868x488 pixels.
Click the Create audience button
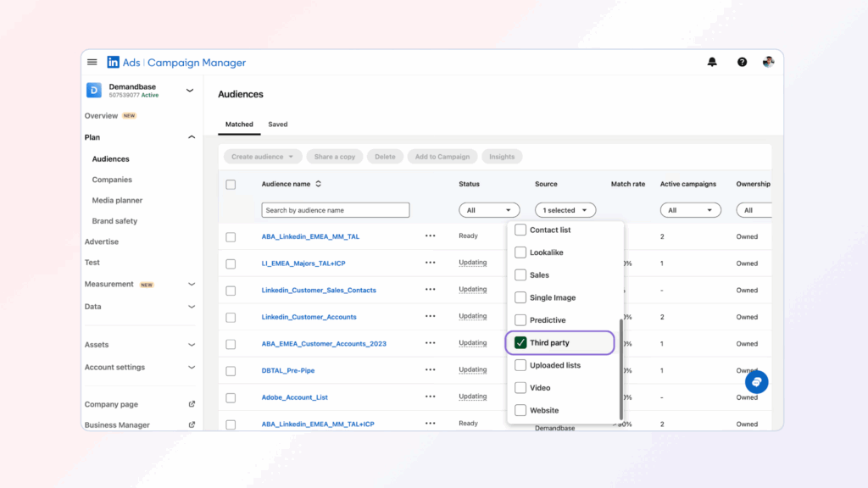pyautogui.click(x=263, y=157)
